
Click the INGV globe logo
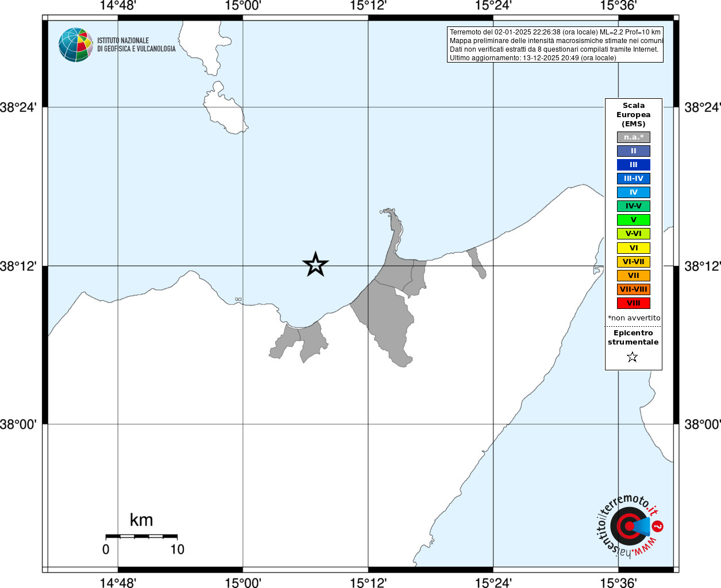pyautogui.click(x=75, y=45)
